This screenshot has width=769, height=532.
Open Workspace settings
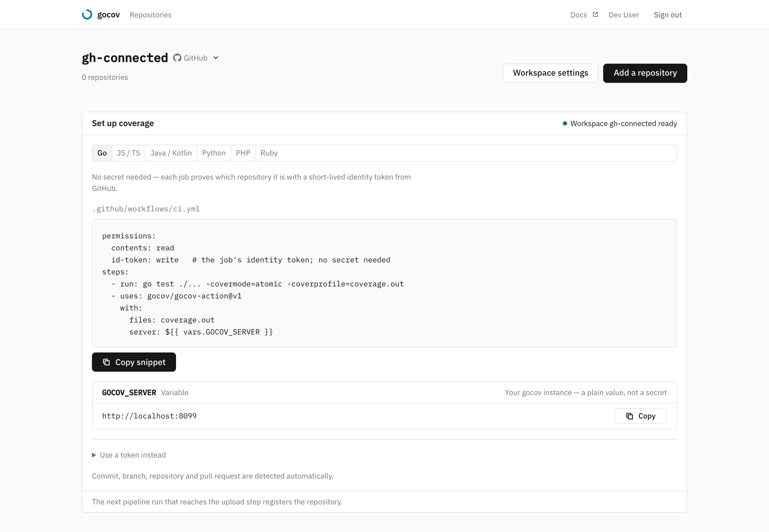pyautogui.click(x=550, y=73)
